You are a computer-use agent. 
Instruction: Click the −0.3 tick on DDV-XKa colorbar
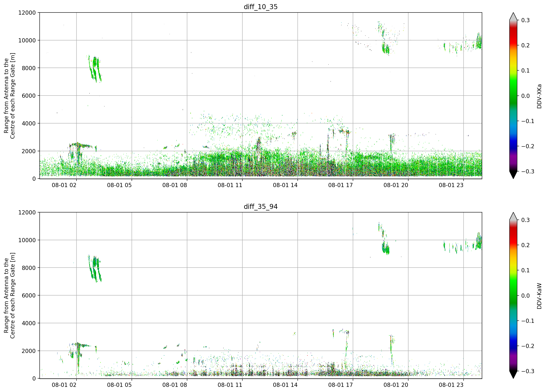(527, 171)
